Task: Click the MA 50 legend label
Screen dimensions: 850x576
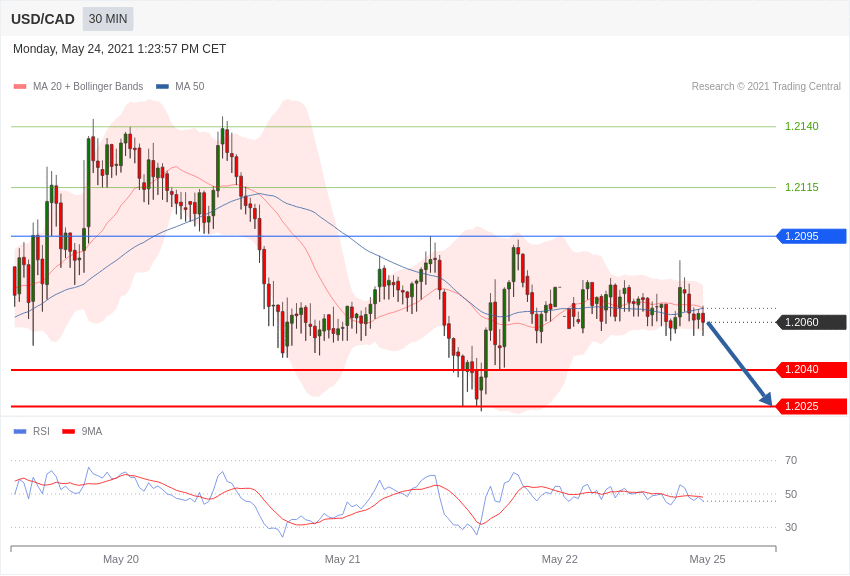Action: tap(190, 86)
